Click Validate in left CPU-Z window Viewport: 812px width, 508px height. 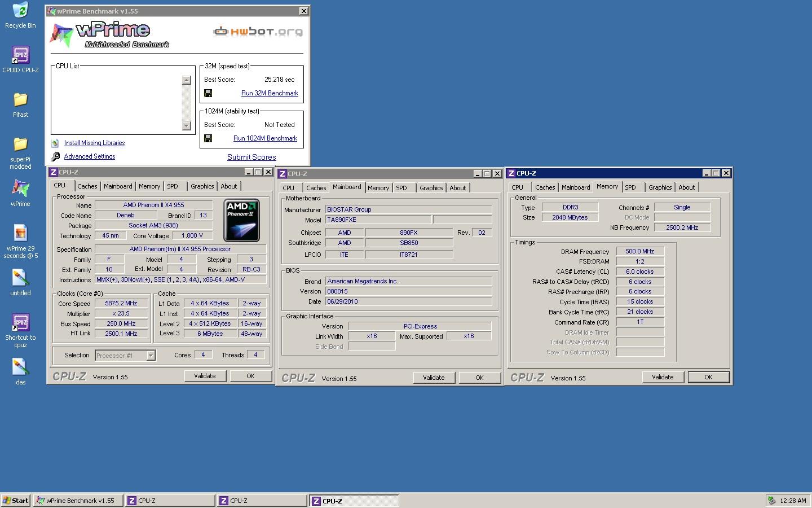pyautogui.click(x=205, y=376)
